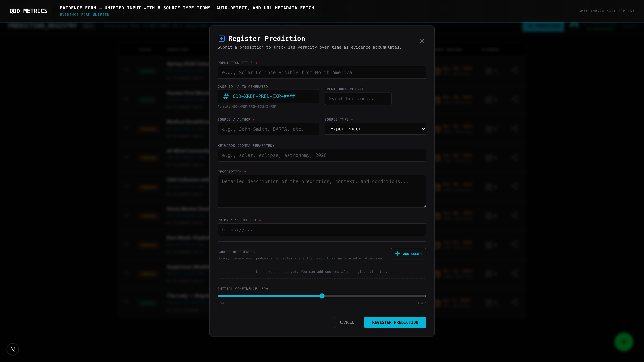The width and height of the screenshot is (644, 362).
Task: Close the Register Prediction dialog
Action: 422,41
